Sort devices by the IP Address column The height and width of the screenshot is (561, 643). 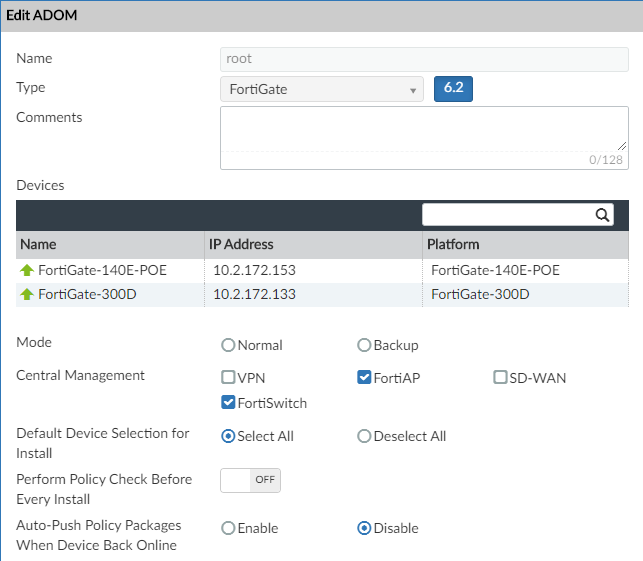click(x=241, y=244)
